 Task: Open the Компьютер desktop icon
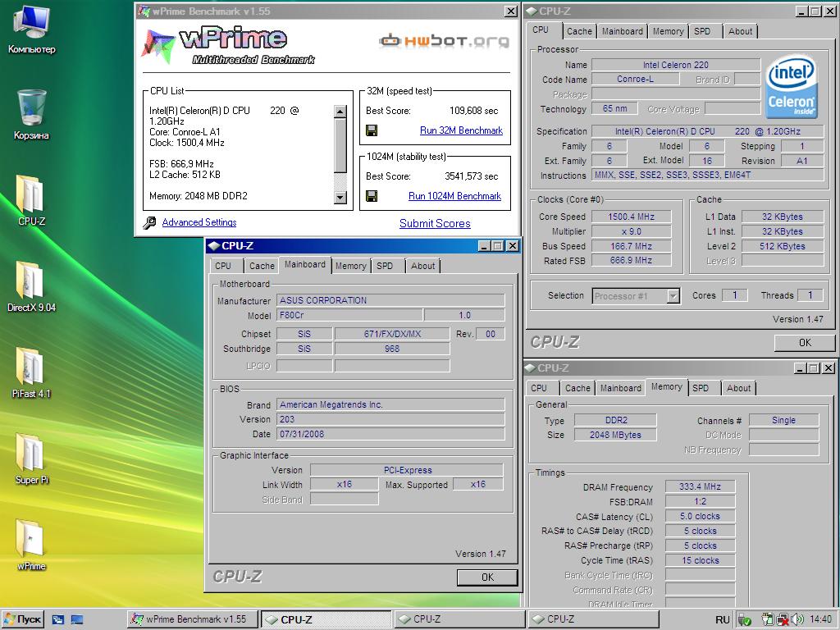tap(32, 29)
